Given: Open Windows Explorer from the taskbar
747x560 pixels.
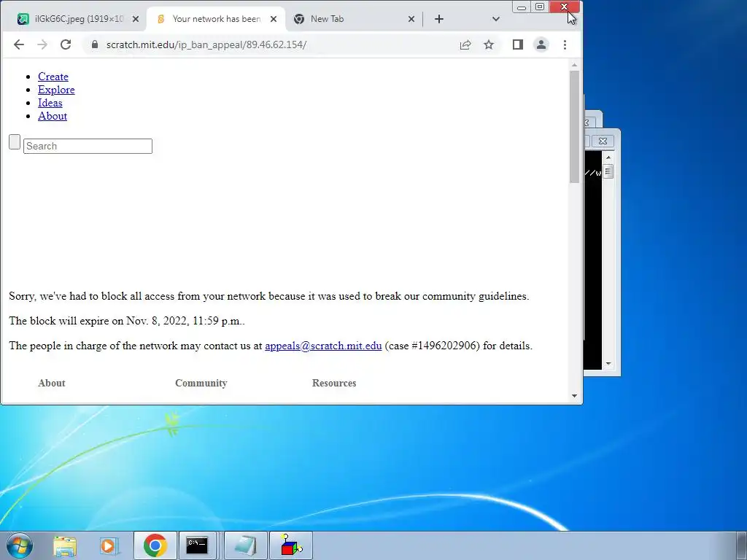Looking at the screenshot, I should 65,545.
